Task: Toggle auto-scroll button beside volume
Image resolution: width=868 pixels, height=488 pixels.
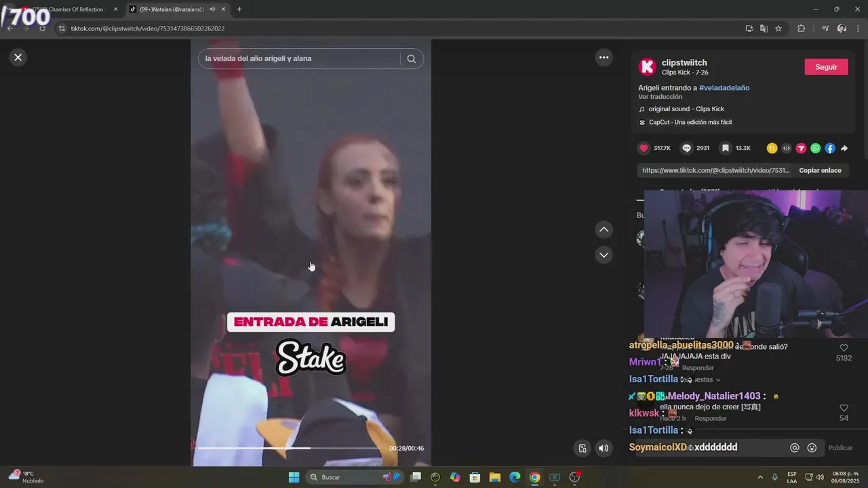Action: 582,448
